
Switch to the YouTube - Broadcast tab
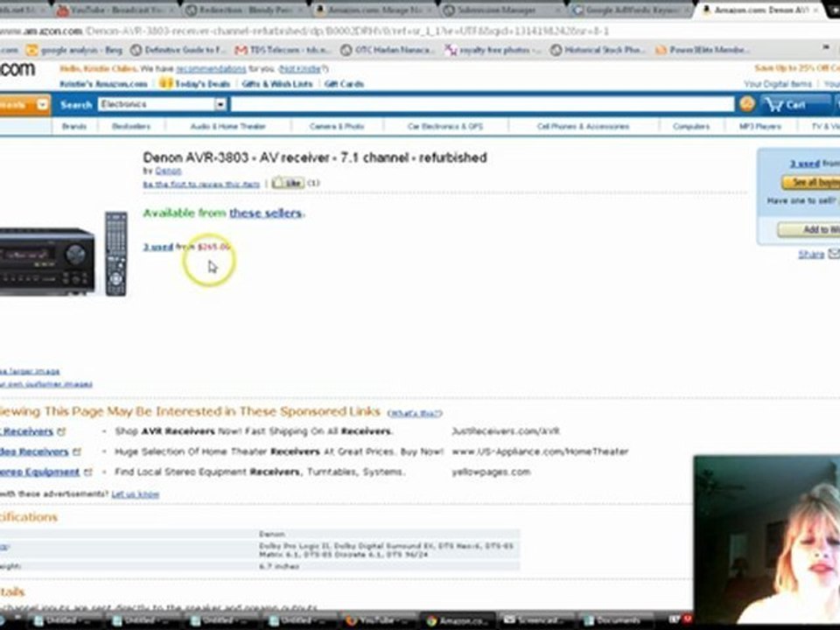116,10
